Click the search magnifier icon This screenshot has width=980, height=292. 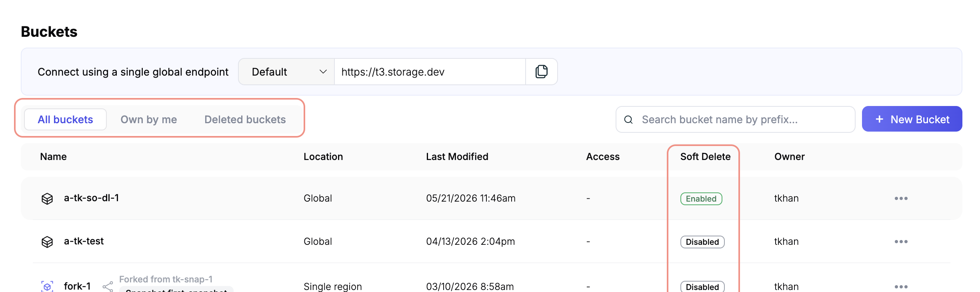pos(628,120)
